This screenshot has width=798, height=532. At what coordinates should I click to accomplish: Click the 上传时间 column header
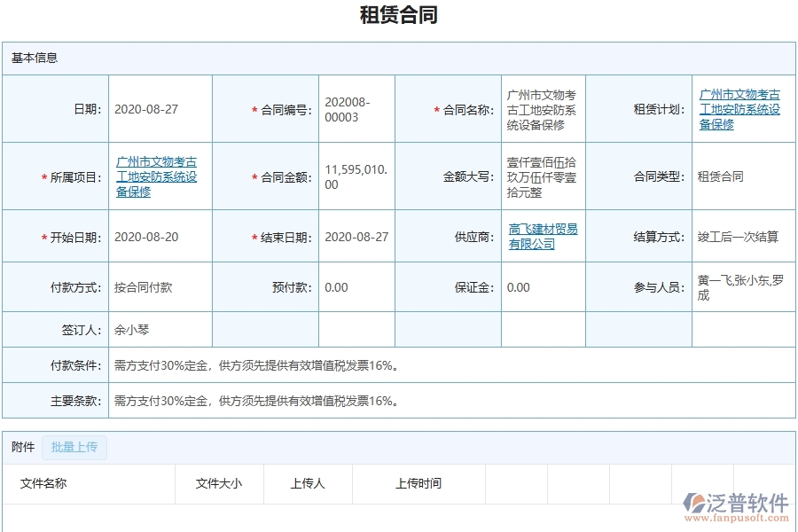[417, 483]
